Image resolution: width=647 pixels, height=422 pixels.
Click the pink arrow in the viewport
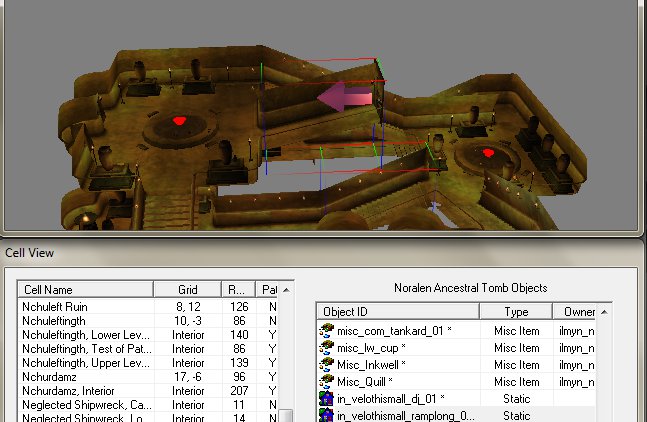(x=344, y=97)
